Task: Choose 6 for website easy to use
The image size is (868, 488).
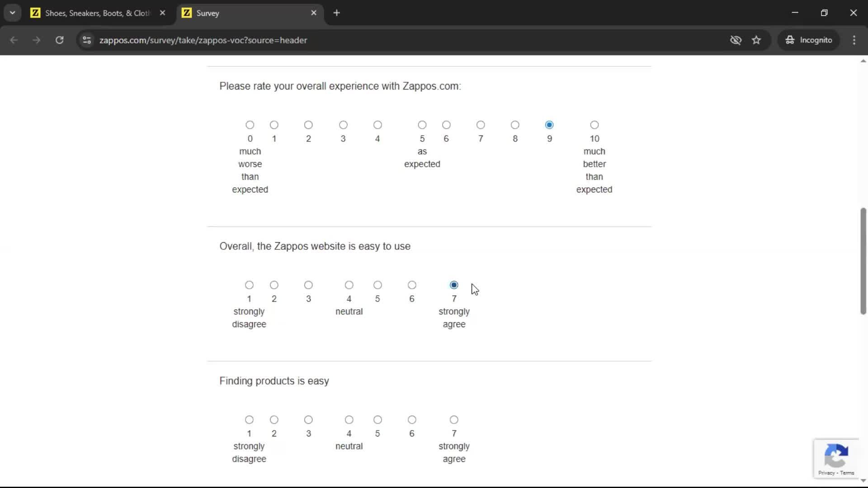Action: click(412, 285)
